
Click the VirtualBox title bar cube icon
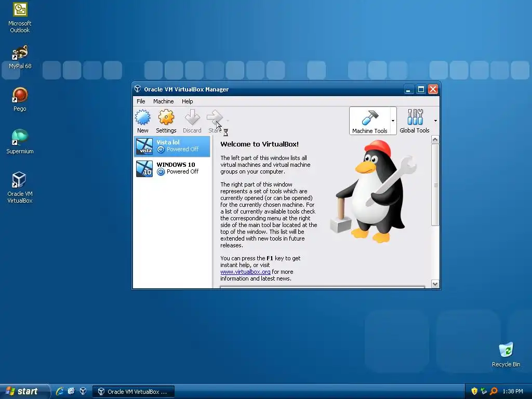point(137,89)
